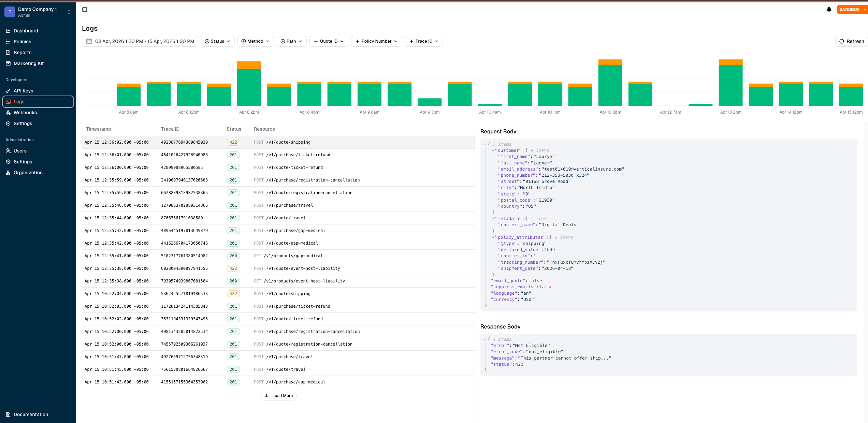Open the Dashboard page
The height and width of the screenshot is (423, 868).
point(26,31)
